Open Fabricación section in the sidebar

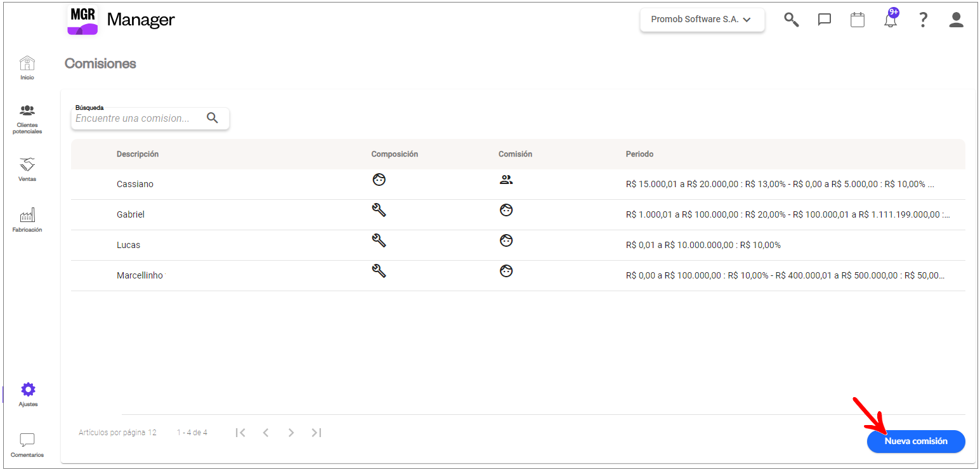27,220
